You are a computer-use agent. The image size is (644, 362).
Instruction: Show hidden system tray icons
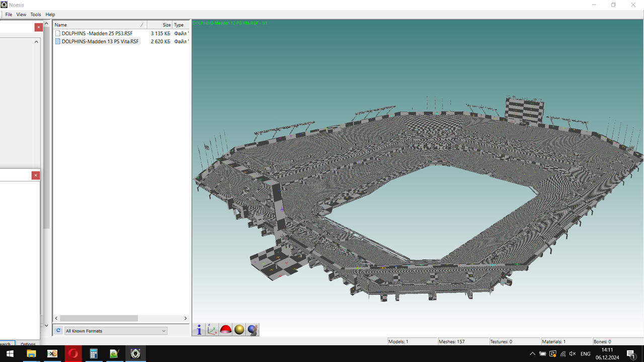(532, 354)
